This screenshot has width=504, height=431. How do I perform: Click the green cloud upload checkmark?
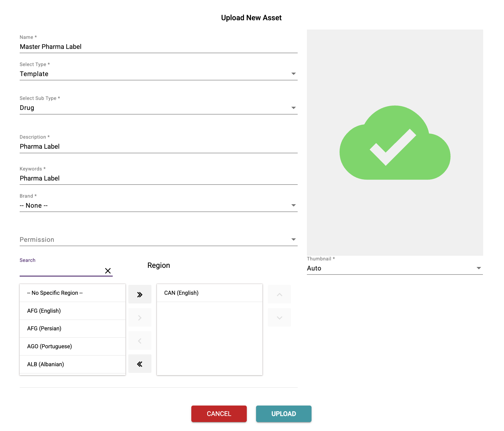click(395, 143)
